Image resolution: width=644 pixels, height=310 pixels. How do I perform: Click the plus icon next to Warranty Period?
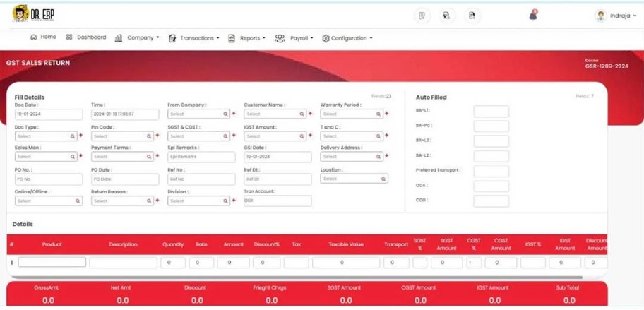[386, 114]
